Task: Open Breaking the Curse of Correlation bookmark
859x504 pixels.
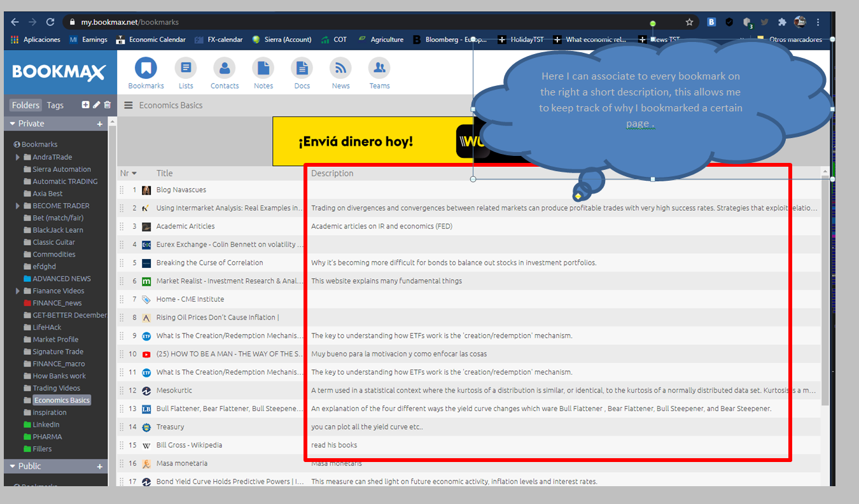Action: [210, 263]
